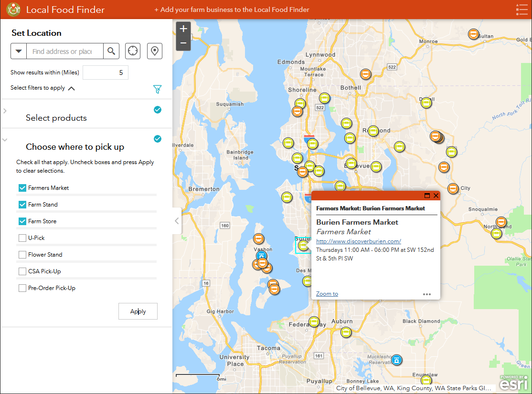Select the set location pin icon
The width and height of the screenshot is (532, 394).
(154, 51)
